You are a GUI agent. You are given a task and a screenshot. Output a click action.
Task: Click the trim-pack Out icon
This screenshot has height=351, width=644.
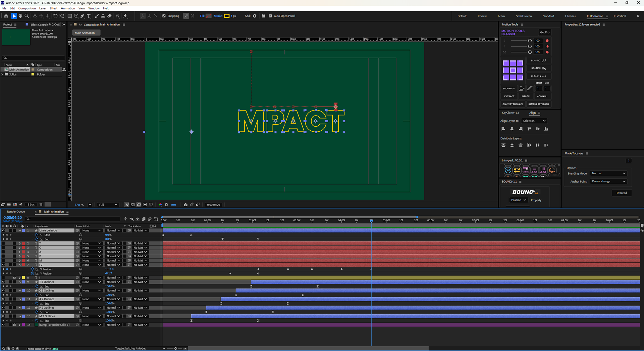coord(508,170)
